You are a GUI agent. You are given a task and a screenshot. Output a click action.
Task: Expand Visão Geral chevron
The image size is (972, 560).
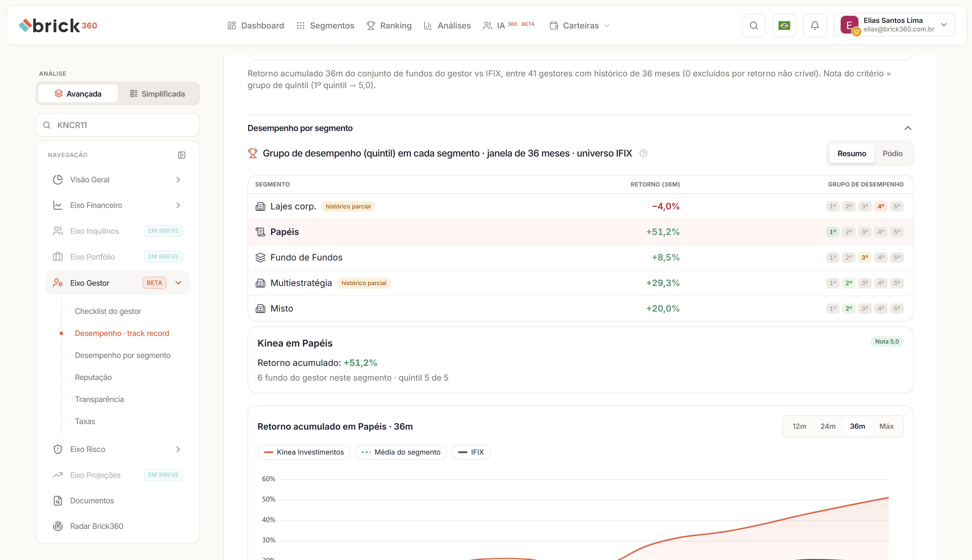[178, 180]
